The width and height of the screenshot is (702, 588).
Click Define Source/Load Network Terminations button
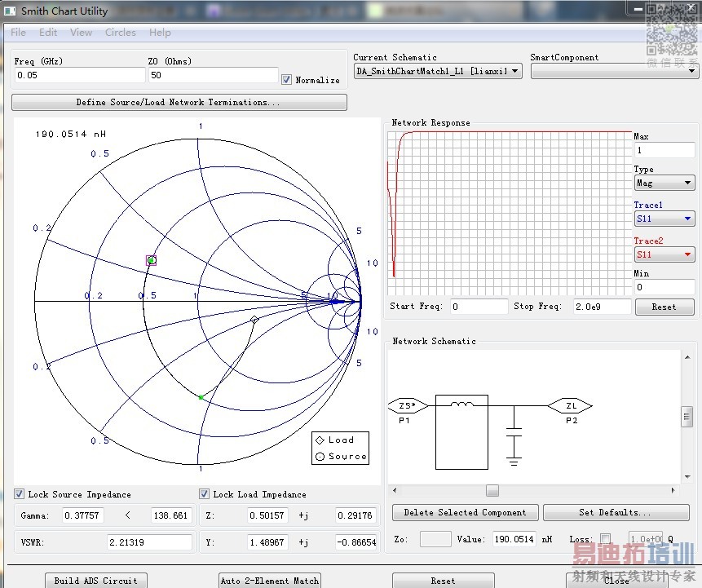click(x=179, y=103)
